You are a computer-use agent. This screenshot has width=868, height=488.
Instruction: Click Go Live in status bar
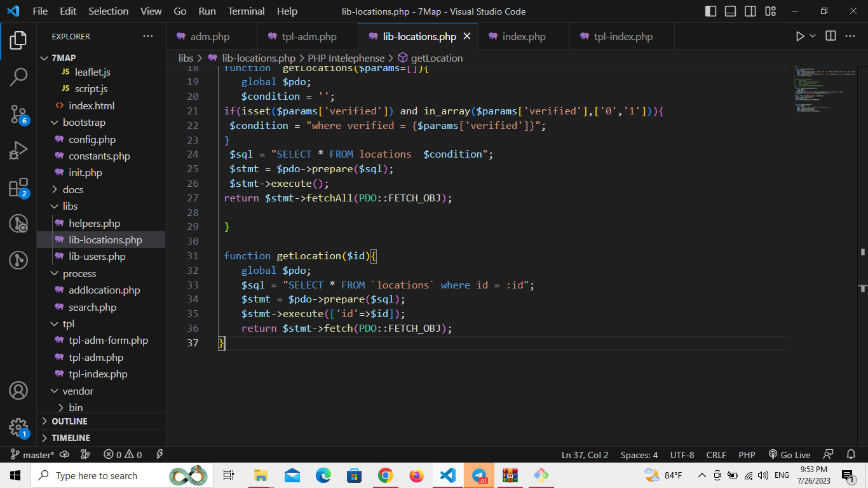789,454
